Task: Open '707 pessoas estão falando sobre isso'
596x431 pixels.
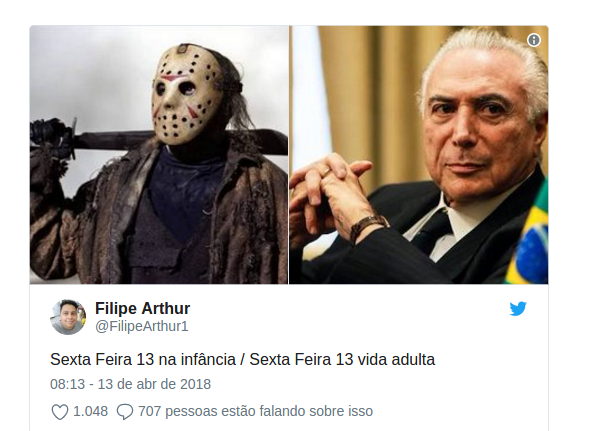Action: 255,411
